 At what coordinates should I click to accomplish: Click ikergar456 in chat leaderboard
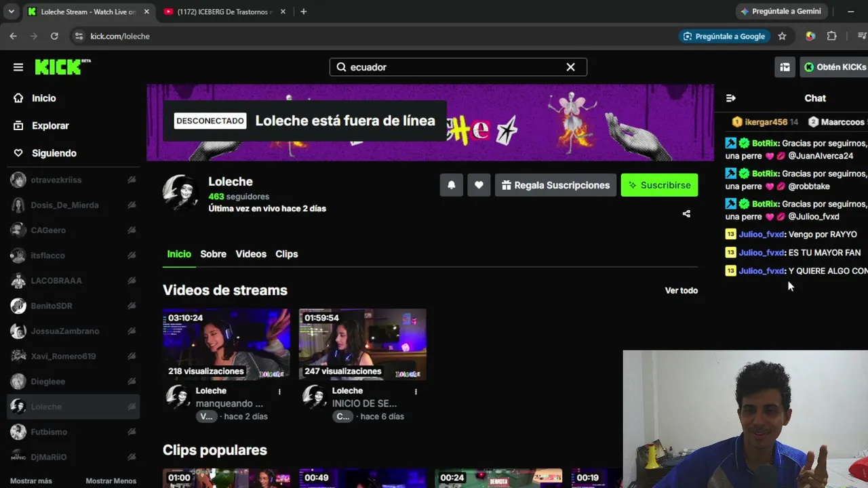point(766,122)
